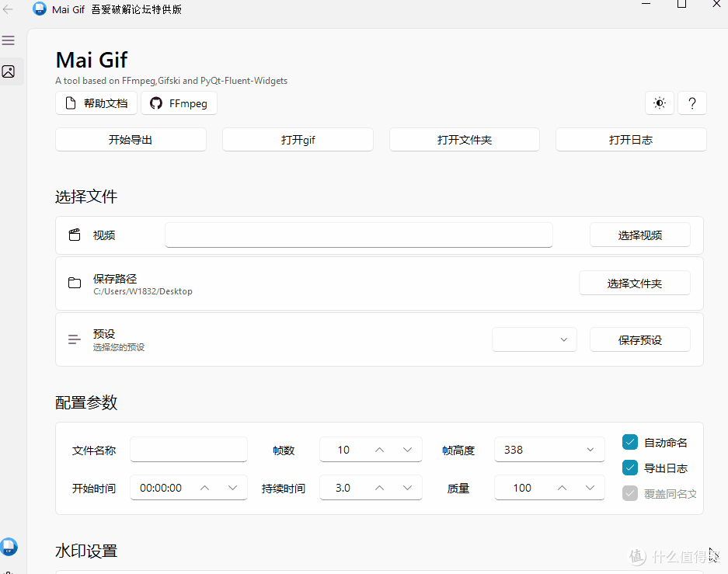The image size is (728, 574).
Task: Click the folder icon beside 保存路径
Action: pos(75,283)
